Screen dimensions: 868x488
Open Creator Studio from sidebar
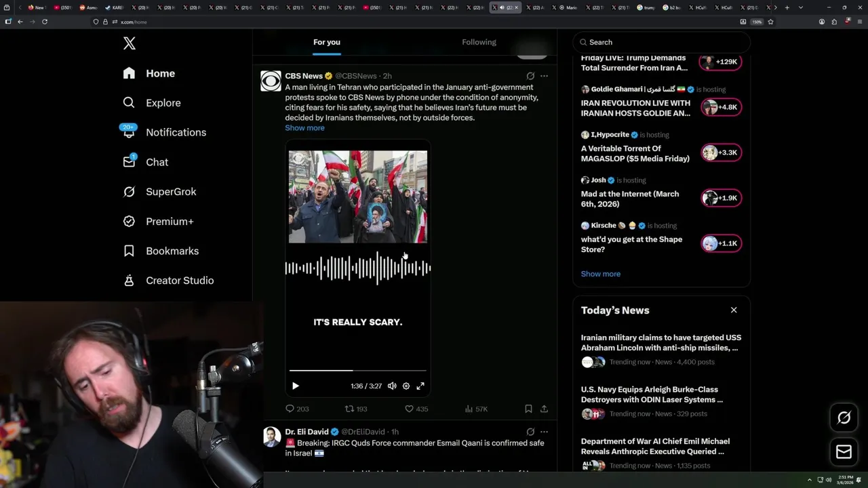pos(168,281)
